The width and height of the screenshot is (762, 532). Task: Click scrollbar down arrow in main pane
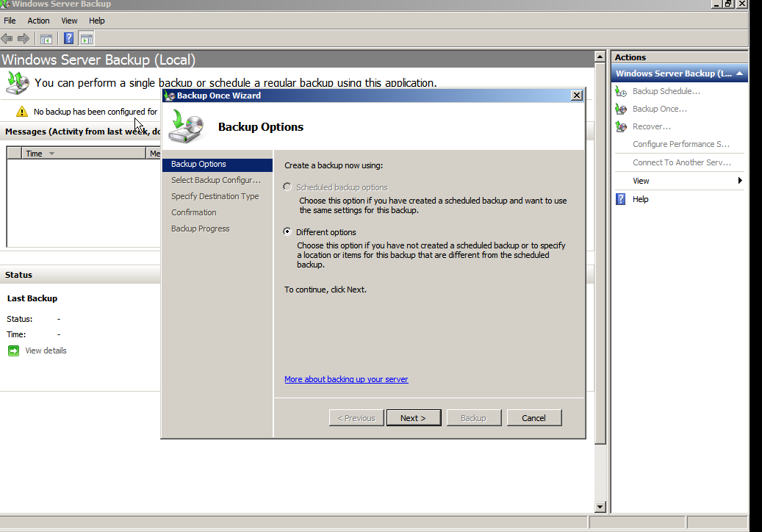click(600, 507)
